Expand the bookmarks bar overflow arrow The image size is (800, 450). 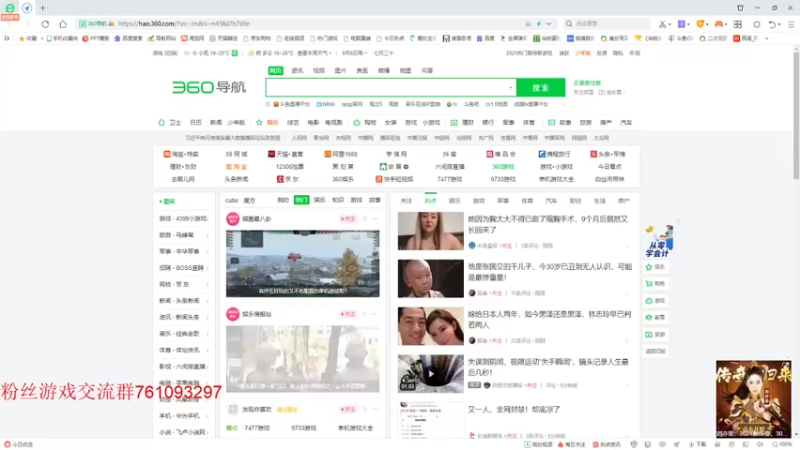point(766,38)
